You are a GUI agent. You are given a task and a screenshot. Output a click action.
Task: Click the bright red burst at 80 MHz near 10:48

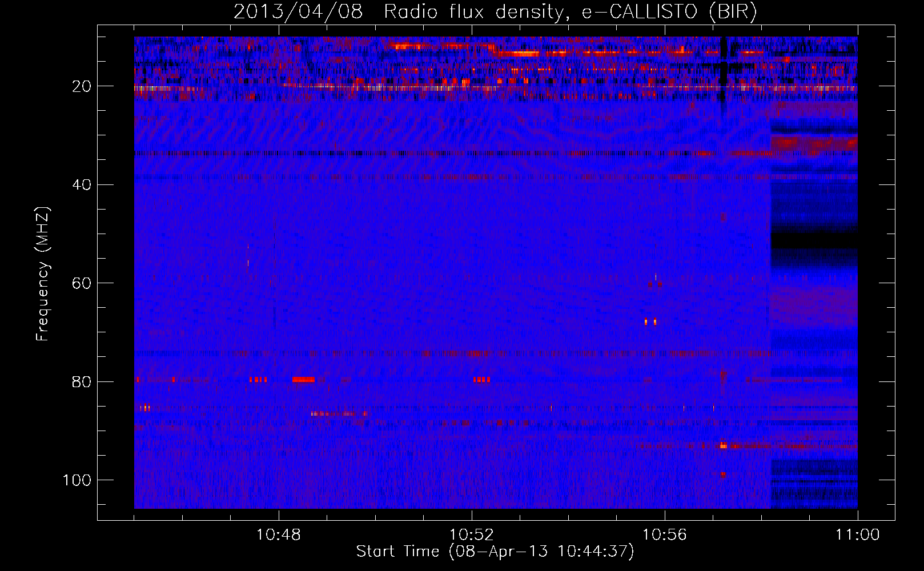[303, 379]
